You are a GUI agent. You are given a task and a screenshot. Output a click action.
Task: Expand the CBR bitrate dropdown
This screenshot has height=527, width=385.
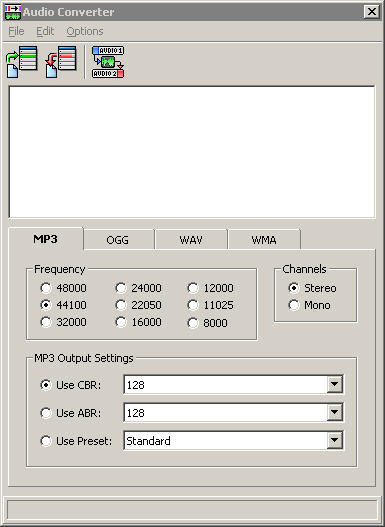pos(335,384)
